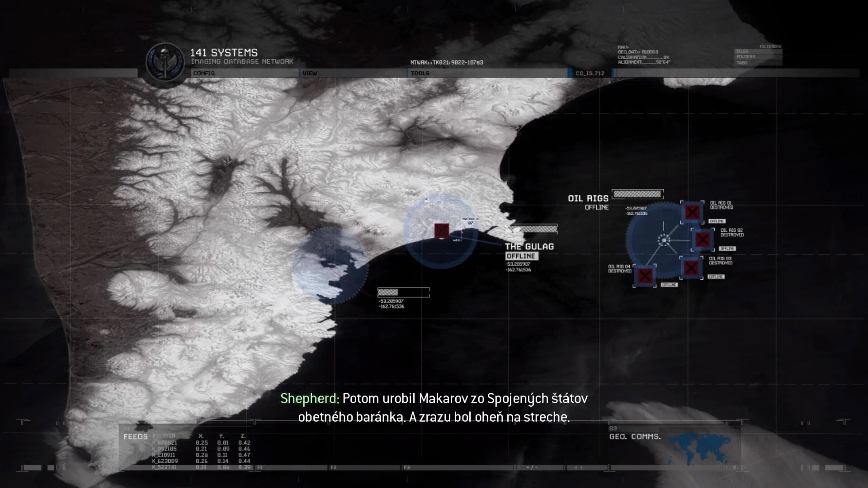Select feed row X_992105
868x488 pixels.
[x=201, y=449]
